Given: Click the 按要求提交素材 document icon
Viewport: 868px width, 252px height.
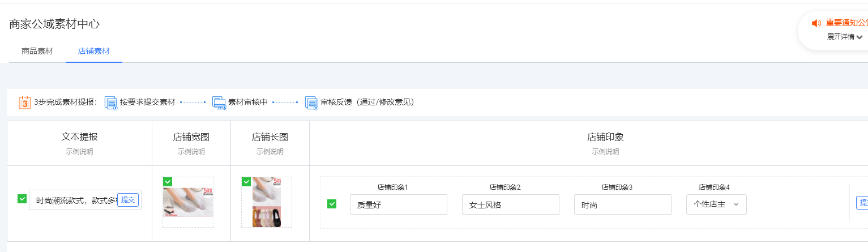Looking at the screenshot, I should point(111,102).
